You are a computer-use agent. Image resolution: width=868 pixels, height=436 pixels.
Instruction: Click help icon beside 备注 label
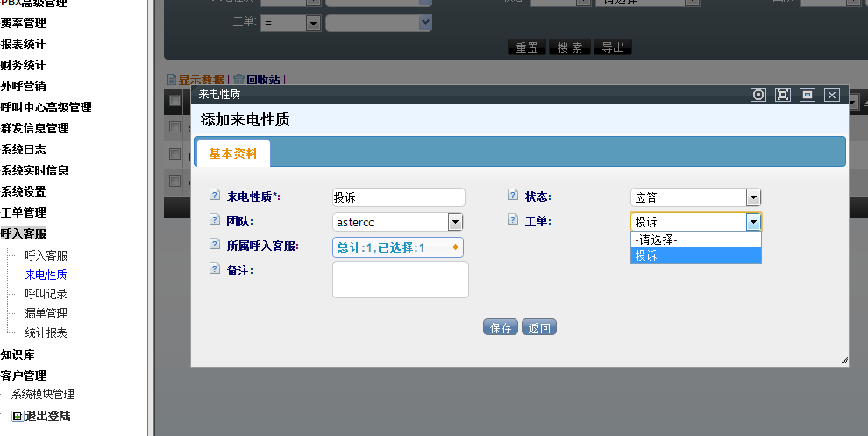(215, 269)
